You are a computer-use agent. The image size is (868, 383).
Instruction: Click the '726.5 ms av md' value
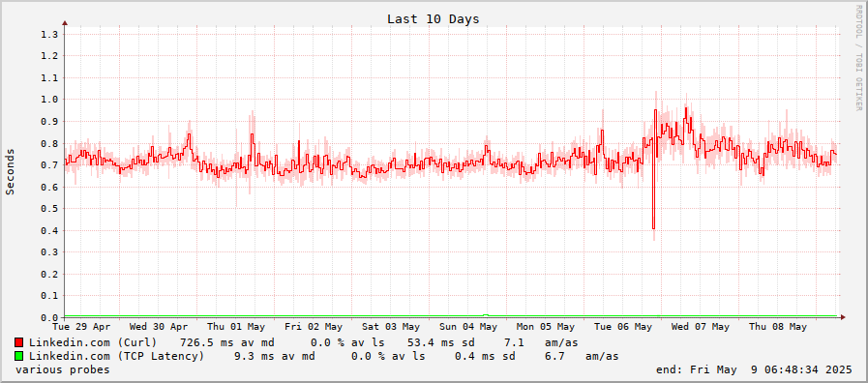[227, 342]
